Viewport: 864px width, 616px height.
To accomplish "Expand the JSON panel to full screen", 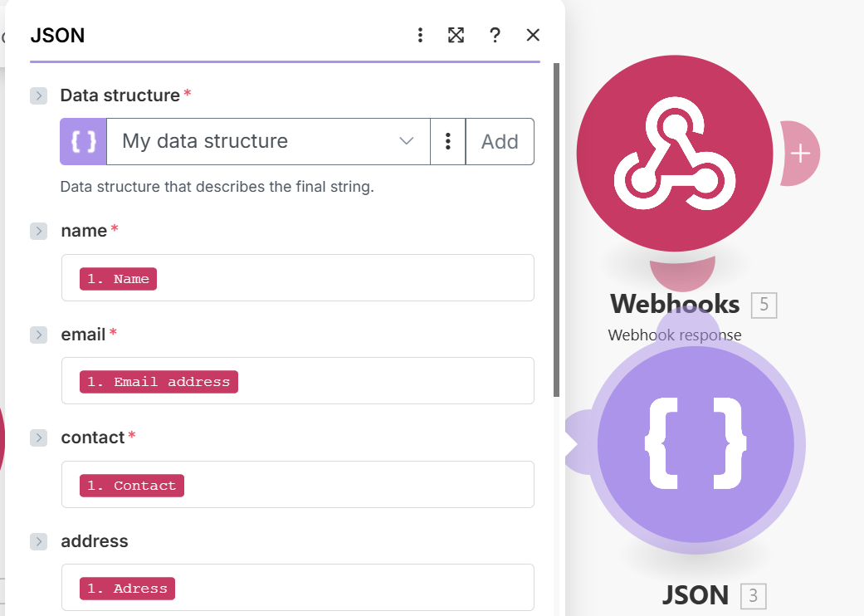I will [x=456, y=35].
